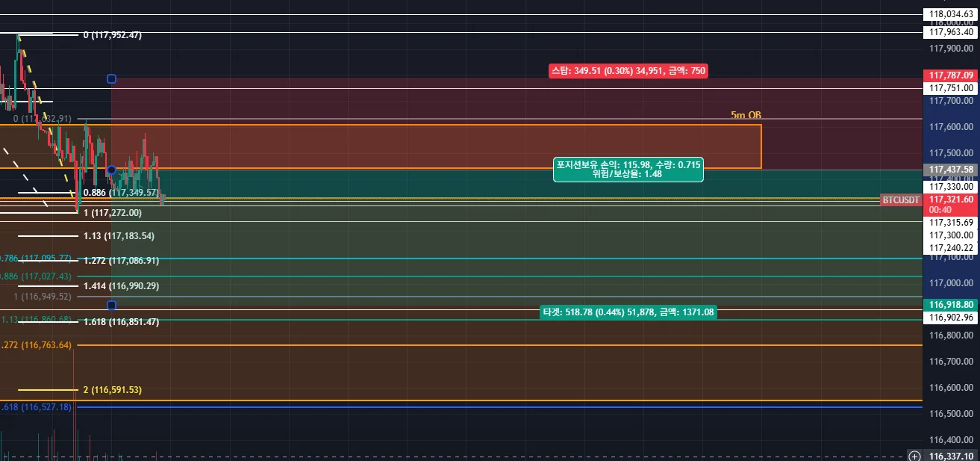
Task: Click the 116,500.00 price scale tick
Action: [x=952, y=414]
